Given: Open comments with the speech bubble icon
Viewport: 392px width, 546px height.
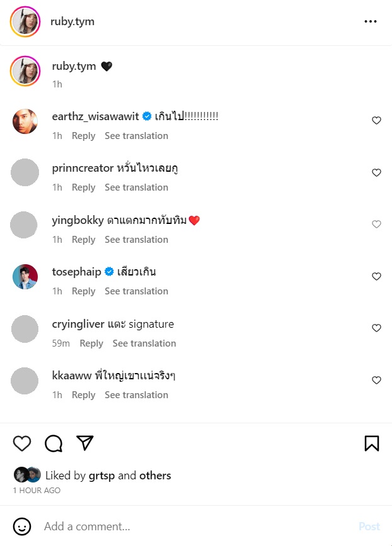Looking at the screenshot, I should click(x=53, y=443).
